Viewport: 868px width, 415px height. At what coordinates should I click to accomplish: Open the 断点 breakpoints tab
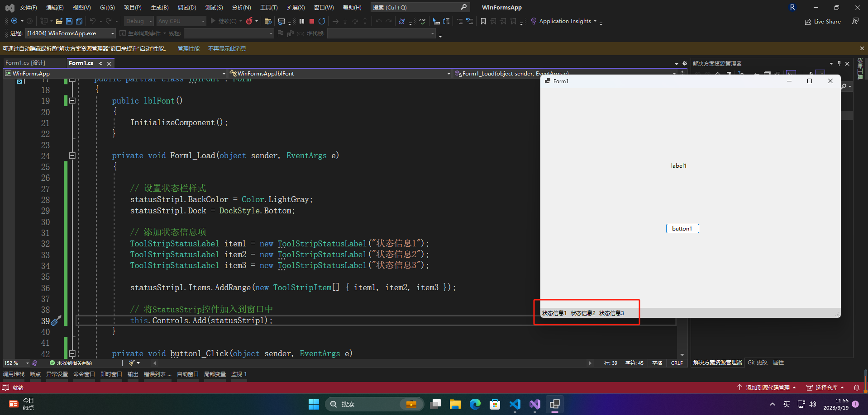tap(35, 374)
